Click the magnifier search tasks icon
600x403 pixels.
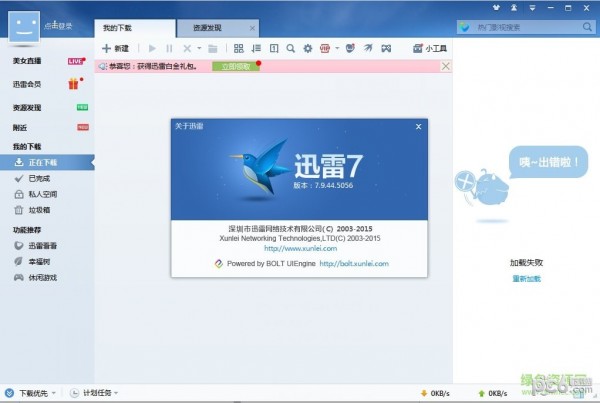tap(291, 48)
